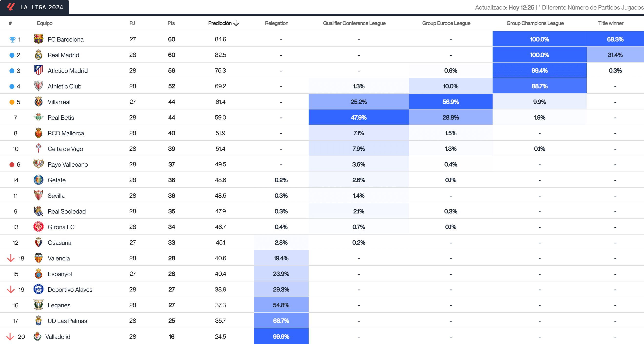Click Barcelona's 100.0% Champions League cell
The image size is (644, 344).
(x=540, y=39)
